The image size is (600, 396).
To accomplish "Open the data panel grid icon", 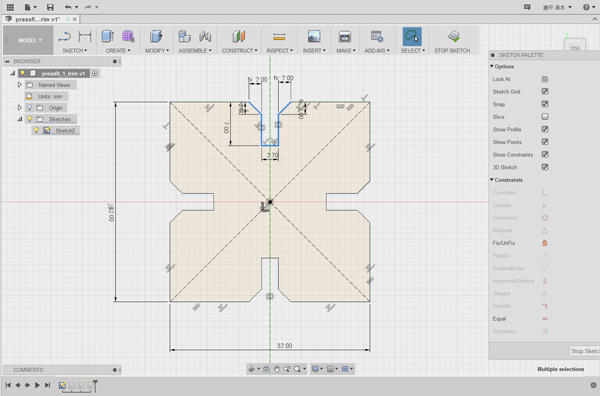I will pos(10,7).
